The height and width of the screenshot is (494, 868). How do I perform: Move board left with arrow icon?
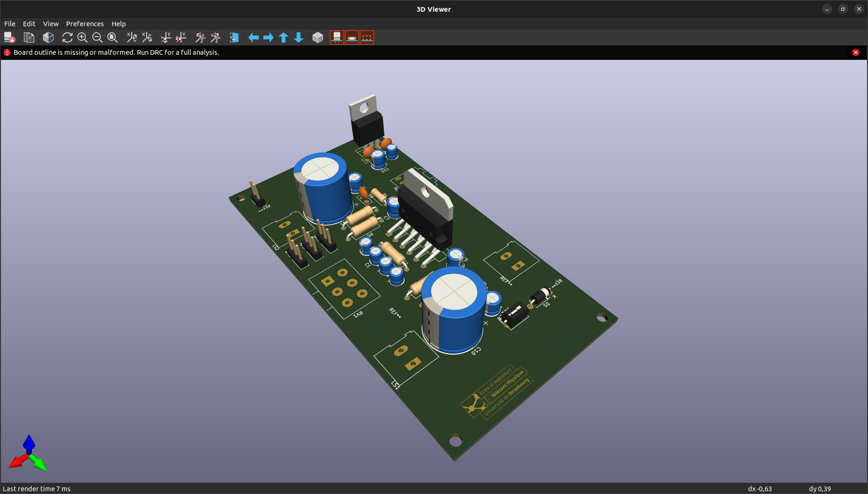point(254,37)
